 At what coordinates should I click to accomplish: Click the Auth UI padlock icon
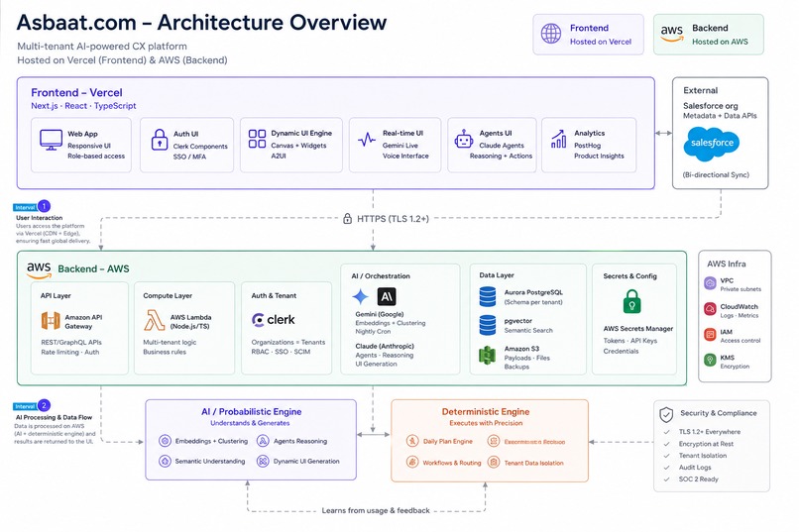160,140
